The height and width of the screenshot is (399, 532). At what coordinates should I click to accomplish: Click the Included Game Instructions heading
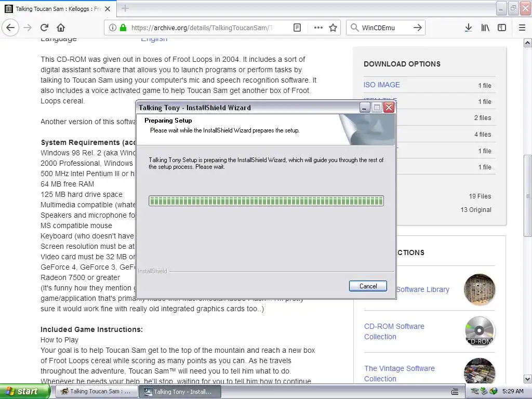tap(91, 329)
